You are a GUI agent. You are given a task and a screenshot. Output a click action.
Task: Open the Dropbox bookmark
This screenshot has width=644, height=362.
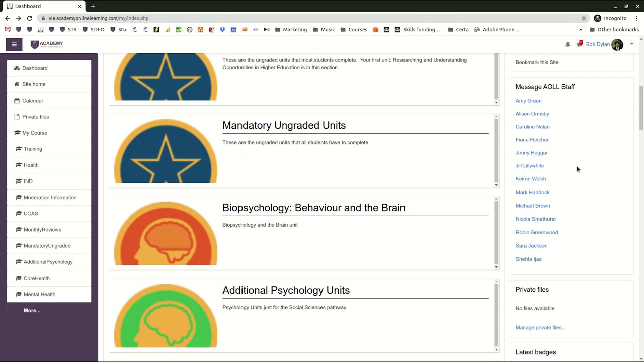(222, 30)
